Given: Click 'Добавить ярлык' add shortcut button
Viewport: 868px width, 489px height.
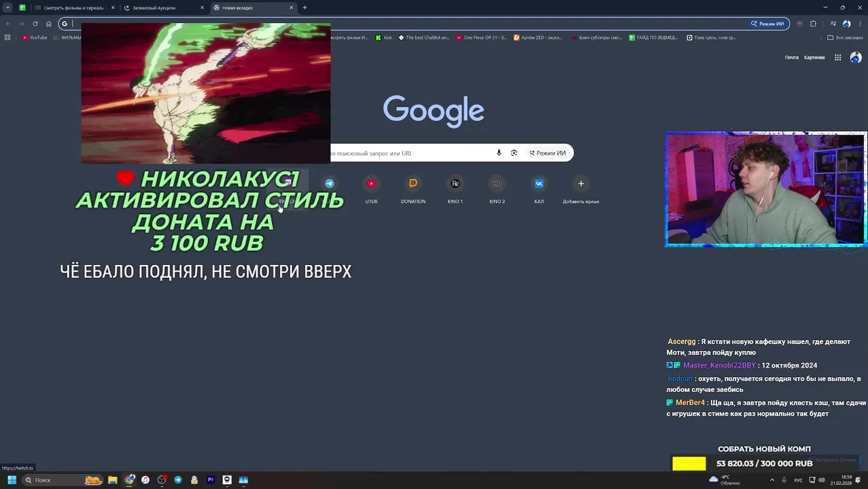Looking at the screenshot, I should coord(581,189).
